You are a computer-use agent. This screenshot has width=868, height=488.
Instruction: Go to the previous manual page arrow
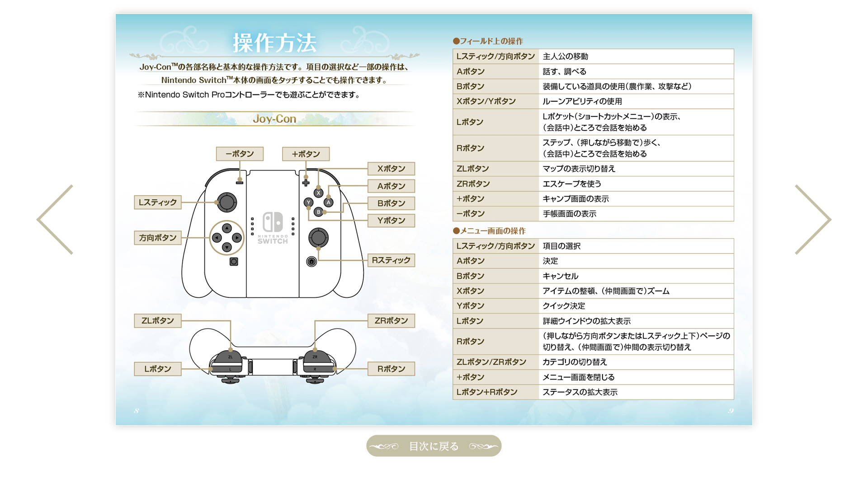(55, 220)
